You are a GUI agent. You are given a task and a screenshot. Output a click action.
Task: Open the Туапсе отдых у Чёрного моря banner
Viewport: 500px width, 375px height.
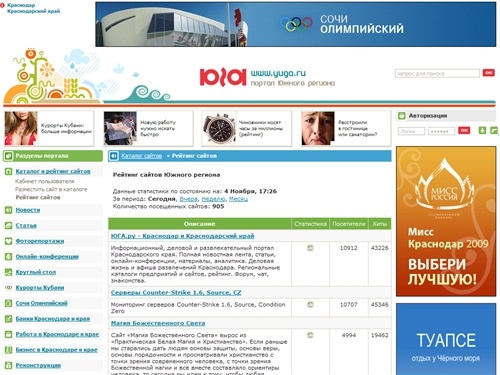tap(446, 339)
